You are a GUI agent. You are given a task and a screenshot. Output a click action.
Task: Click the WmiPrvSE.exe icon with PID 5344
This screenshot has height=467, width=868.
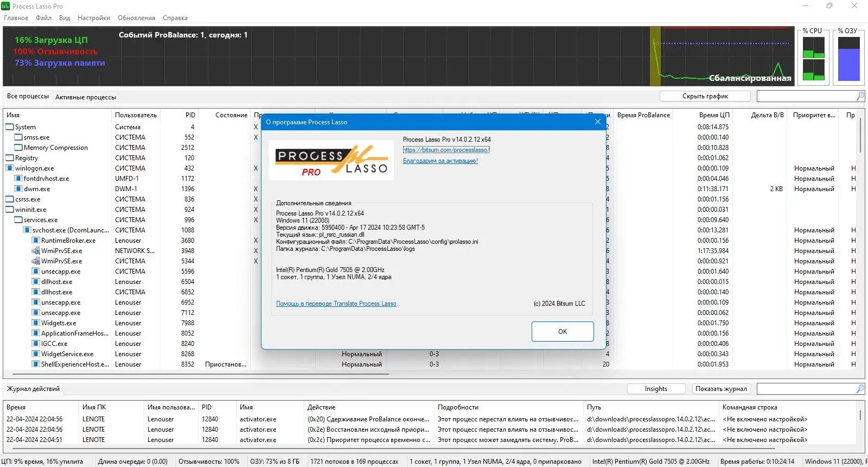[x=36, y=261]
